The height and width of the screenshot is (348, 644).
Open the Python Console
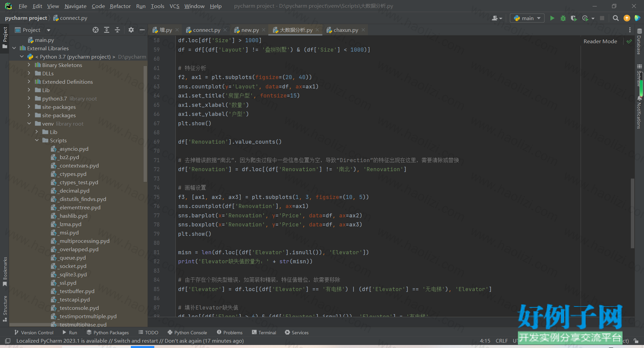[187, 332]
